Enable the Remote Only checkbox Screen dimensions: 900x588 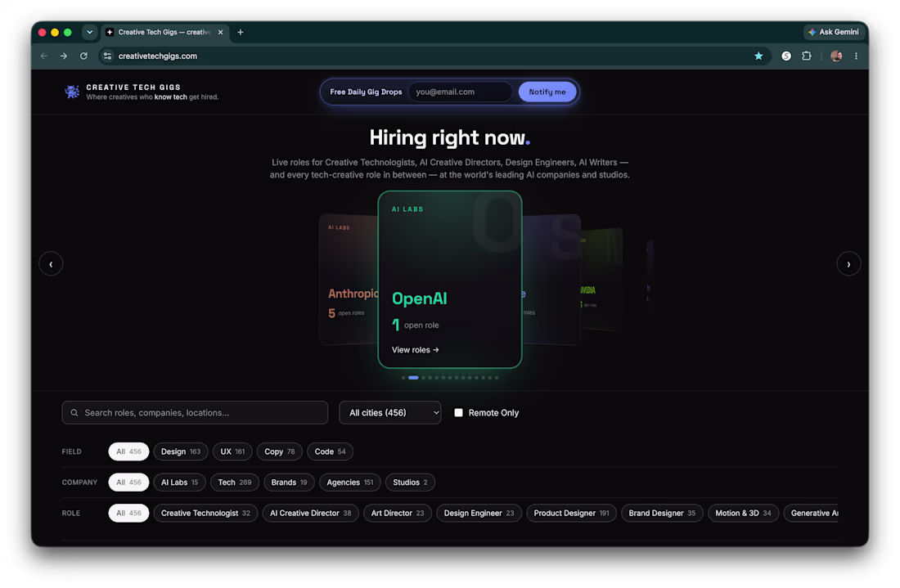coord(459,412)
